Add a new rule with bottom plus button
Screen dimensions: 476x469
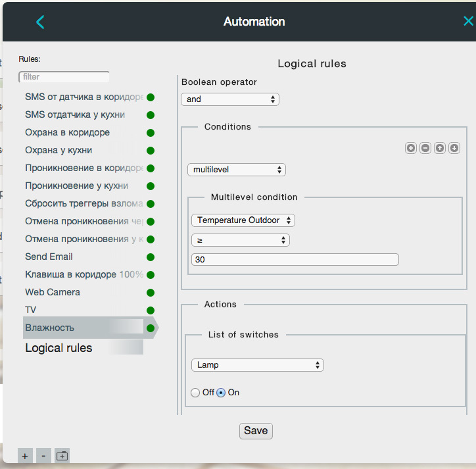(25, 456)
